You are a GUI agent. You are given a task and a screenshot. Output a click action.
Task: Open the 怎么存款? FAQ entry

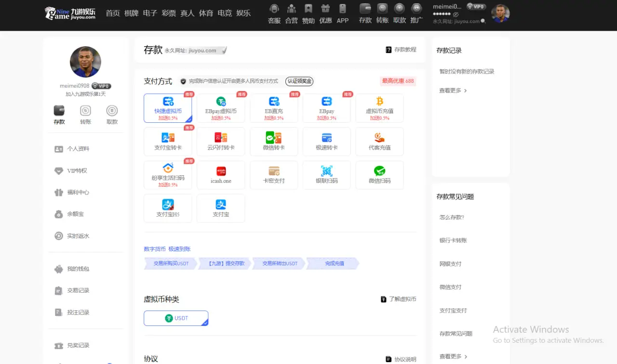(x=452, y=217)
